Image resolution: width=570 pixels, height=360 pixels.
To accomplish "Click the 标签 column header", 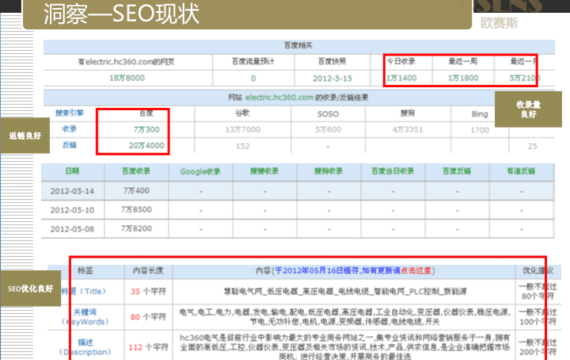I will pos(85,271).
